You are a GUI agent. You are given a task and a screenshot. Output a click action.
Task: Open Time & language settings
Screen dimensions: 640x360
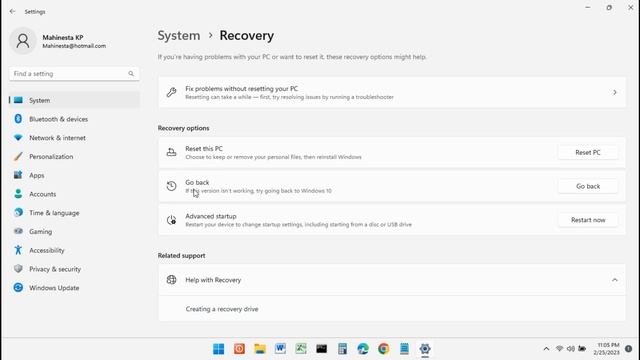click(74, 213)
